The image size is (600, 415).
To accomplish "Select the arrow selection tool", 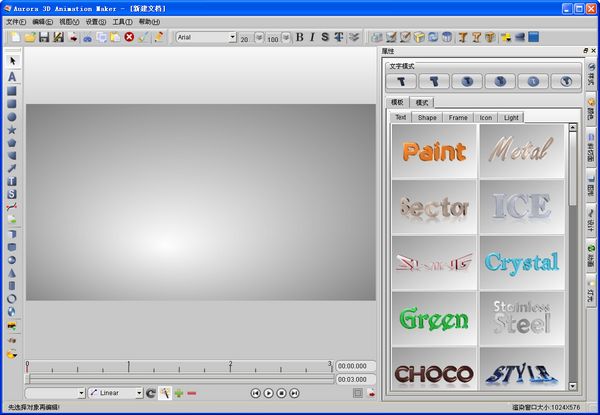I will pyautogui.click(x=12, y=62).
